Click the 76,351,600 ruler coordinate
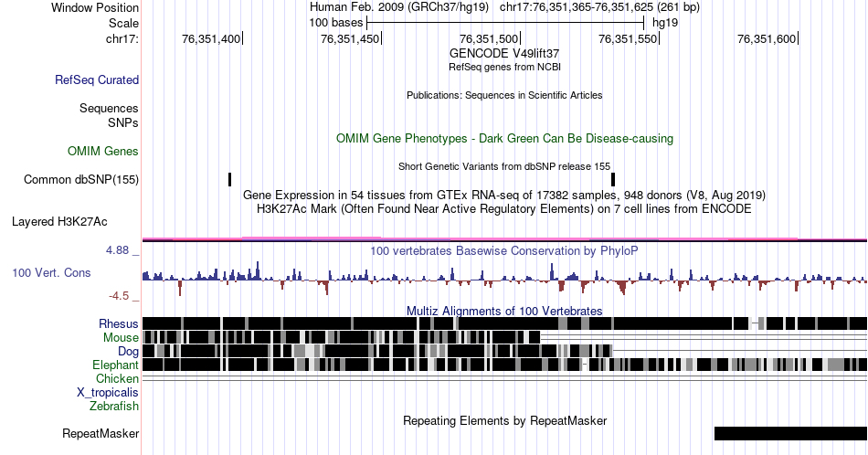 click(x=767, y=38)
